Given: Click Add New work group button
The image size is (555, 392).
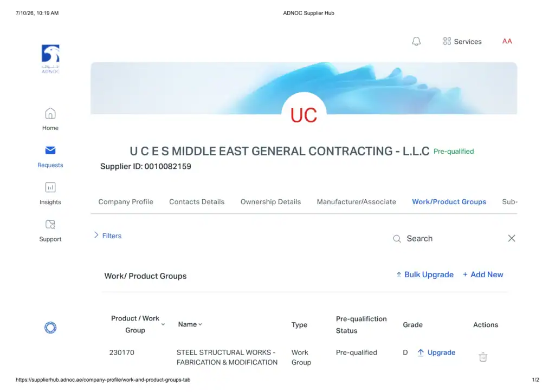Looking at the screenshot, I should coord(483,275).
